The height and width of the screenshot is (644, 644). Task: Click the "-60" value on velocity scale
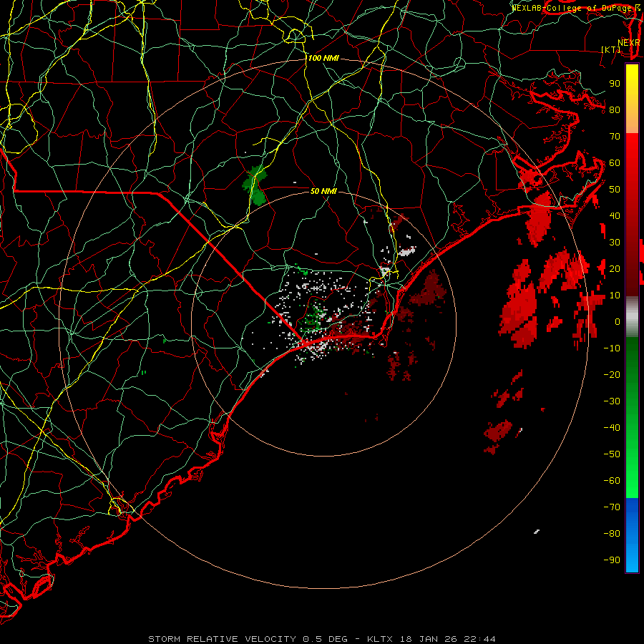tap(612, 481)
